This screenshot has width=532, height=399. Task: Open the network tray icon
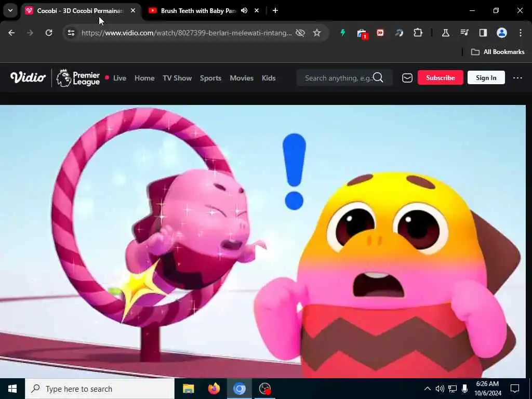[453, 389]
